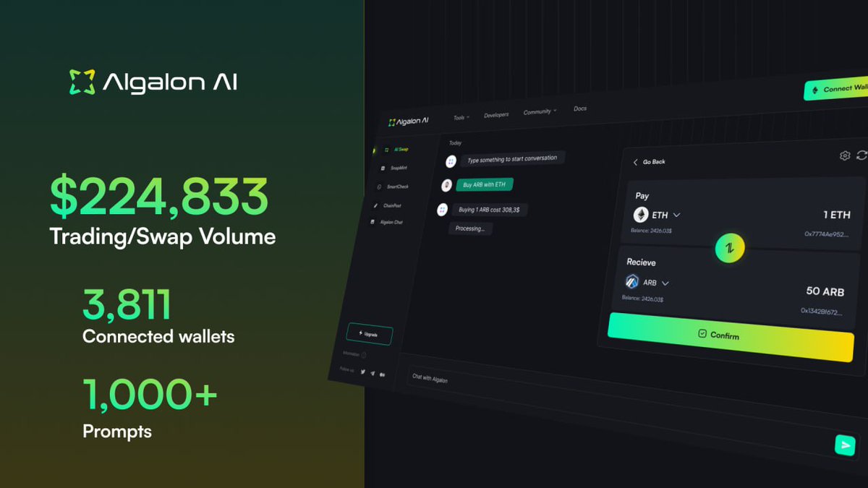Viewport: 868px width, 488px height.
Task: Select the AI Swap tool in sidebar
Action: click(x=399, y=150)
